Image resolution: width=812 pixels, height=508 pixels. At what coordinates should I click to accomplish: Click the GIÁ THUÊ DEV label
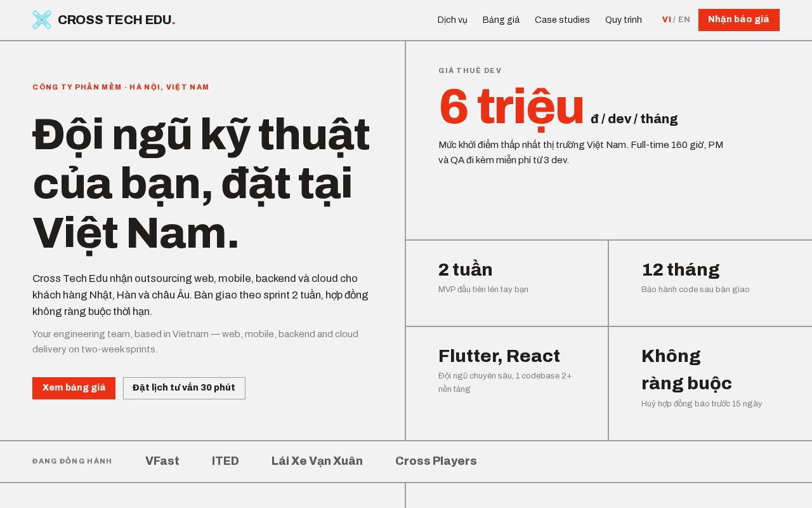coord(470,70)
